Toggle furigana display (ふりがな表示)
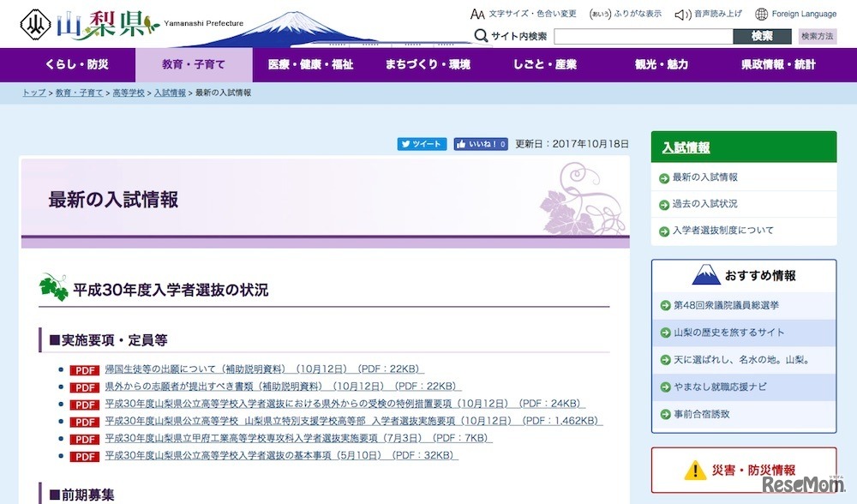 625,14
